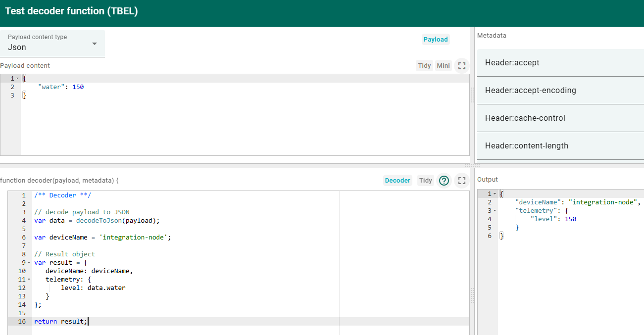This screenshot has height=335, width=644.
Task: Select the Header:content-length metadata entry
Action: coord(560,146)
